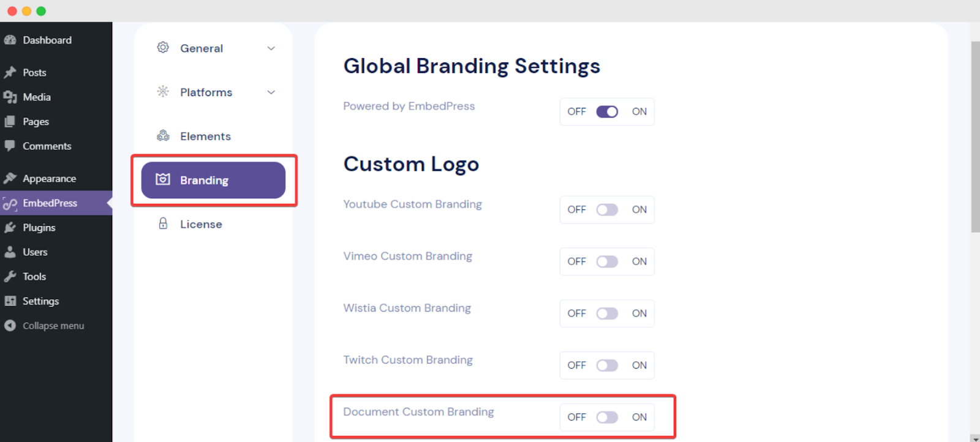Click the scrollbar down arrow

point(975,438)
